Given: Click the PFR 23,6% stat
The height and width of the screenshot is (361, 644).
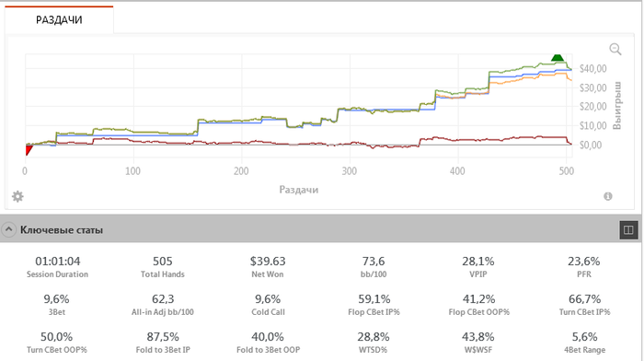Looking at the screenshot, I should 584,266.
